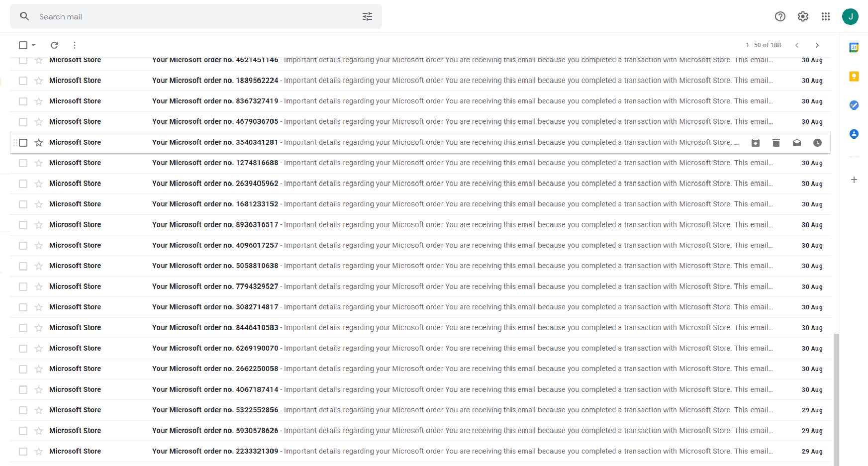This screenshot has width=868, height=466.
Task: Delete order 3540341281 email
Action: pos(776,143)
